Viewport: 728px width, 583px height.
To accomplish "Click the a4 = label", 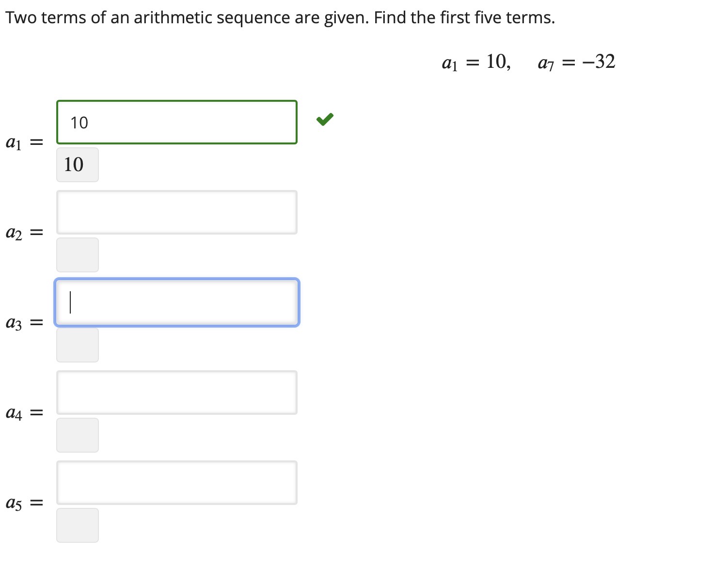I will pyautogui.click(x=23, y=412).
